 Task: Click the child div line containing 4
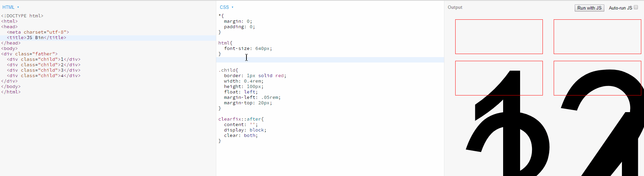[43, 75]
